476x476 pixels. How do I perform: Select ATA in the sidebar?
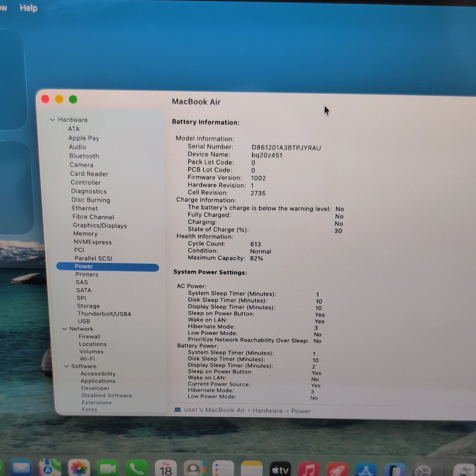point(74,129)
